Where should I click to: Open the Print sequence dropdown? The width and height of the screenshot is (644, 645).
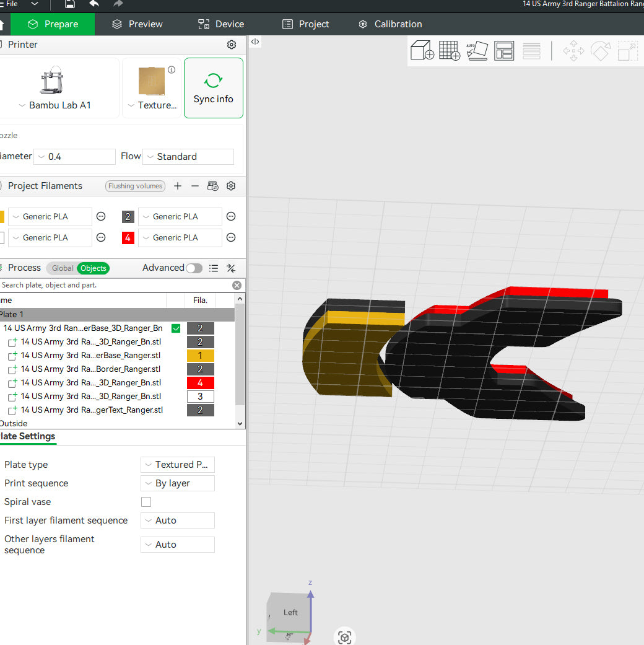click(x=178, y=483)
